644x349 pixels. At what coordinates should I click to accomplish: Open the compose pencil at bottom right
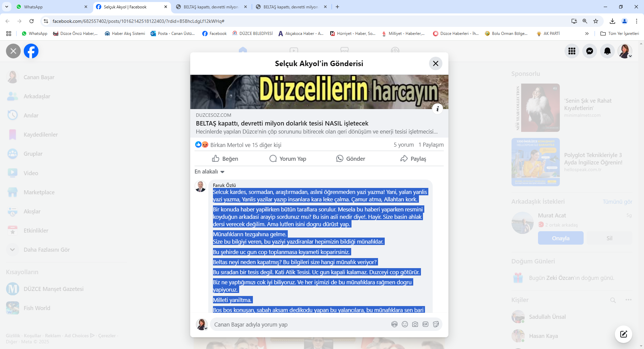point(623,334)
